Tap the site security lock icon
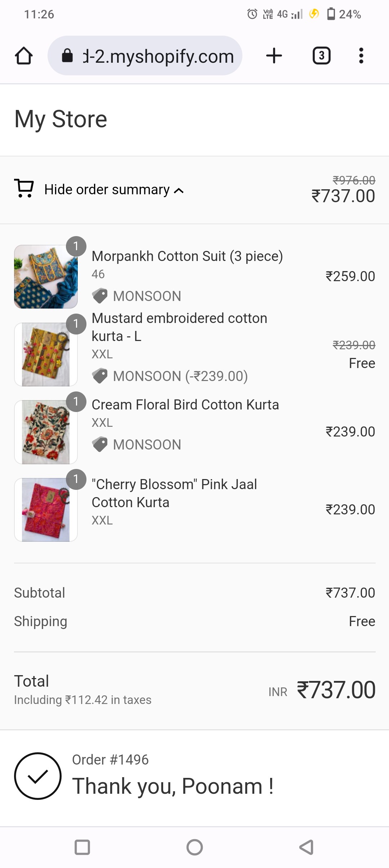 pos(67,56)
